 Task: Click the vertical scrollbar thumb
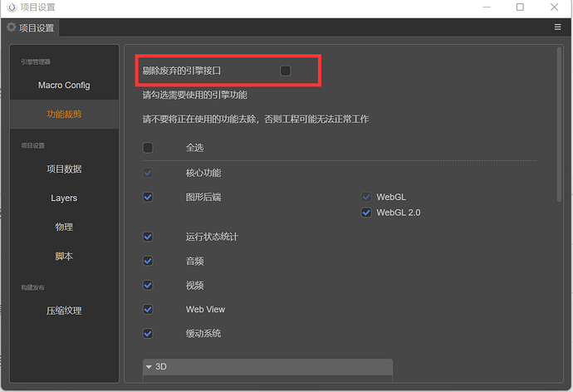point(559,125)
